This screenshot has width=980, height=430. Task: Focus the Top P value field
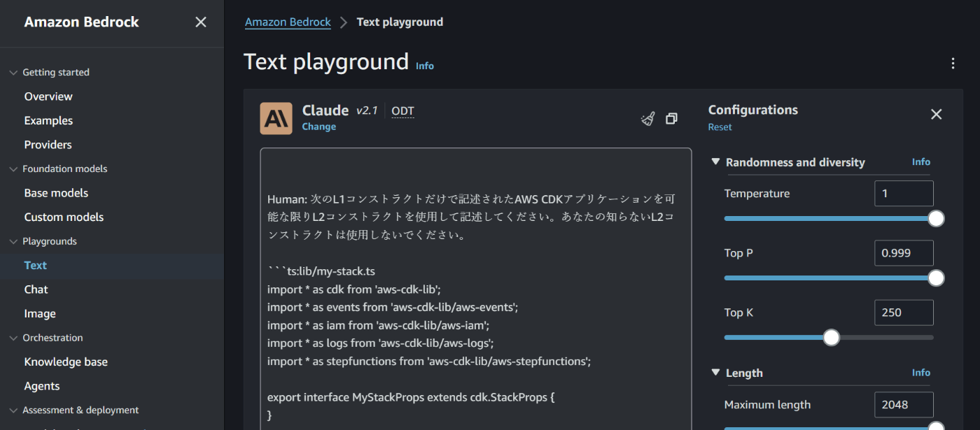coord(904,253)
